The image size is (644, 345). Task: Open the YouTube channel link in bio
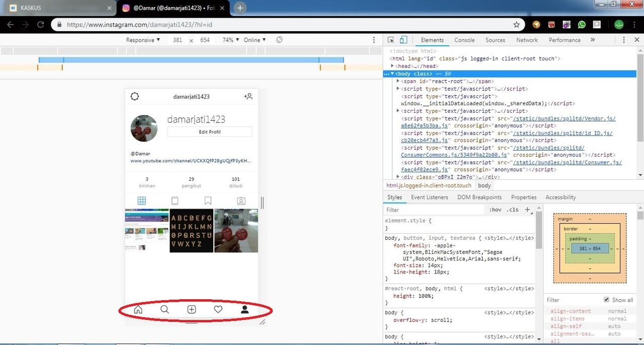tap(191, 161)
